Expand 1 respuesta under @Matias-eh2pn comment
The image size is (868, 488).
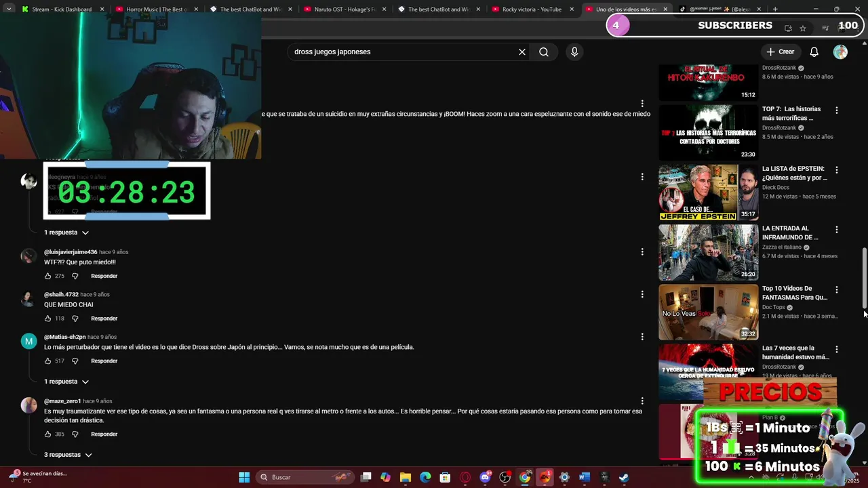click(66, 382)
